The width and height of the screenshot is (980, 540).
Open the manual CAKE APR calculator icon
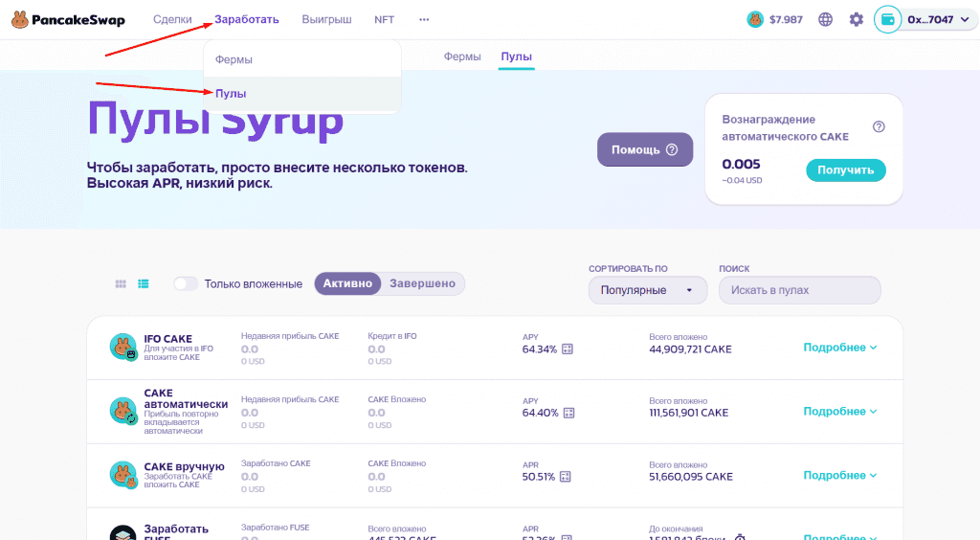click(x=566, y=476)
